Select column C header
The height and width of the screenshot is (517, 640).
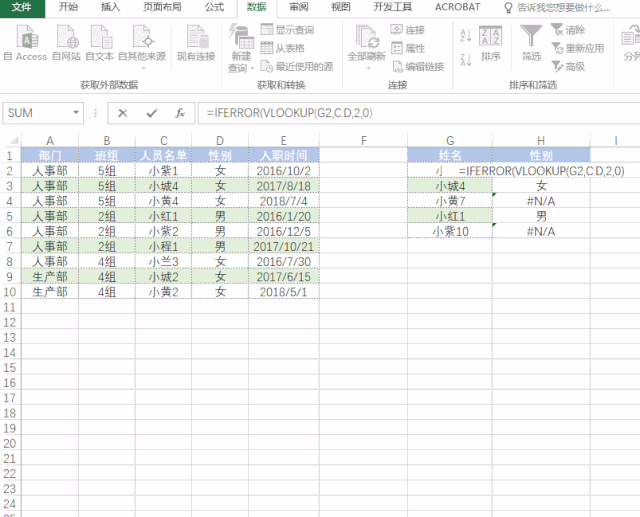tap(164, 141)
